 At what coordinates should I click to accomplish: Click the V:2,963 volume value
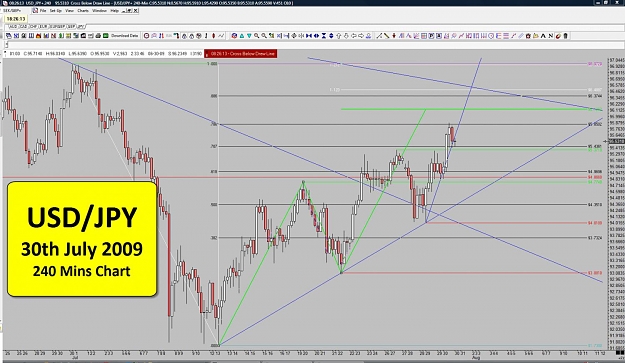119,53
